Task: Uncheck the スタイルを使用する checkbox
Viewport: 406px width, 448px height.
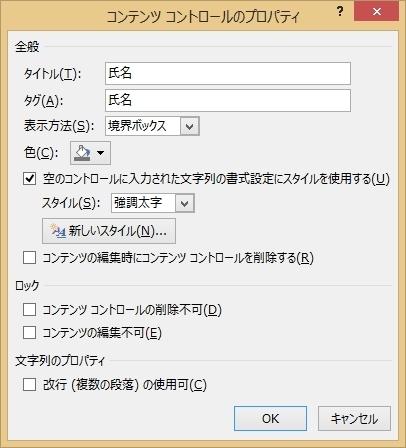Action: [30, 179]
